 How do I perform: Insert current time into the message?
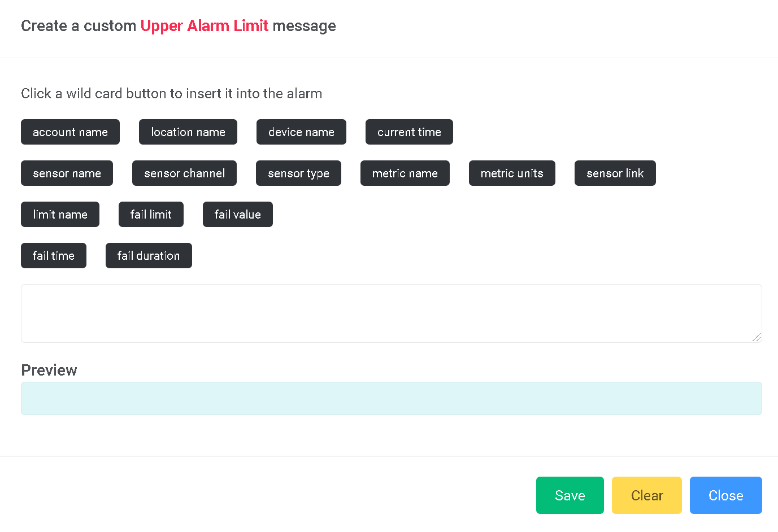pos(409,132)
